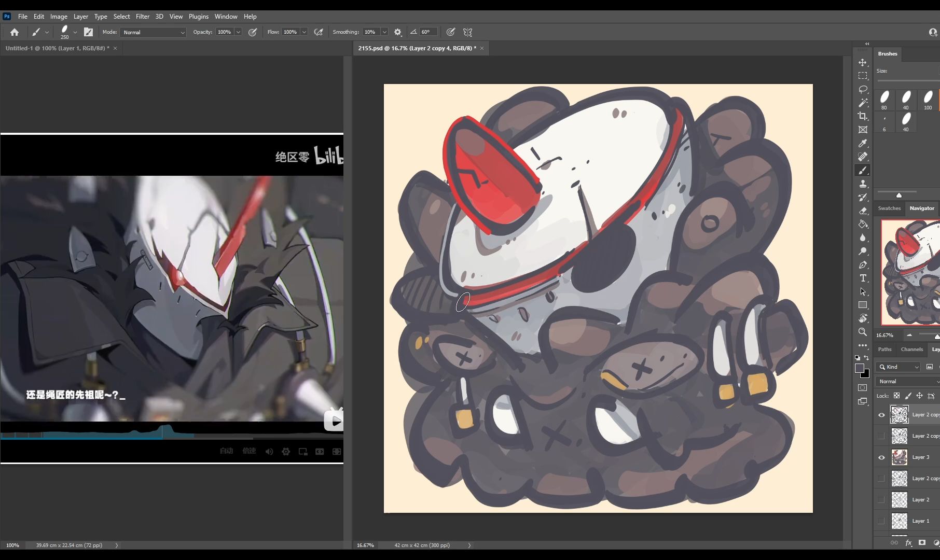The height and width of the screenshot is (560, 940).
Task: Add a layer mask
Action: pyautogui.click(x=922, y=543)
